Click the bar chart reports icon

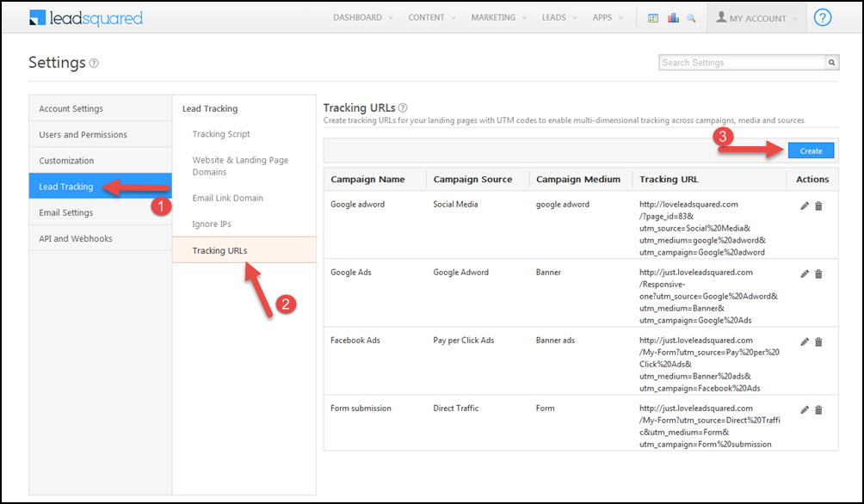coord(673,17)
